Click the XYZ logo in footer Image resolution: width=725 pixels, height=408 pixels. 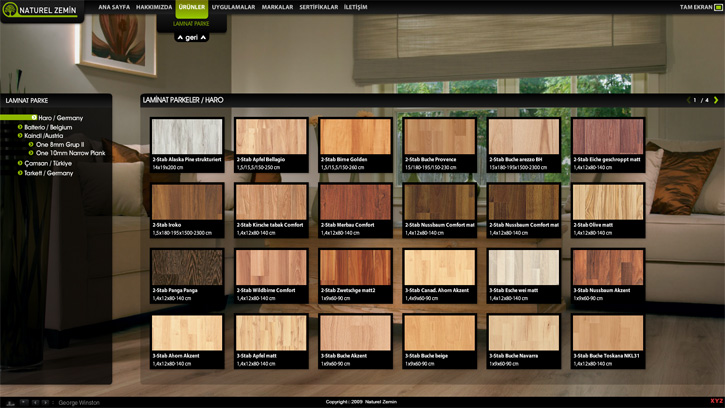pos(716,401)
